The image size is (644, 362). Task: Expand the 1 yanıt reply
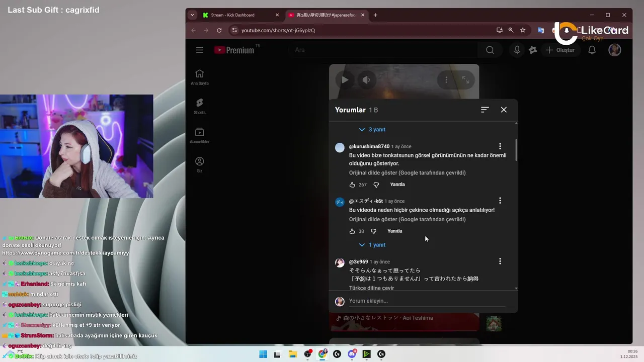tap(372, 245)
